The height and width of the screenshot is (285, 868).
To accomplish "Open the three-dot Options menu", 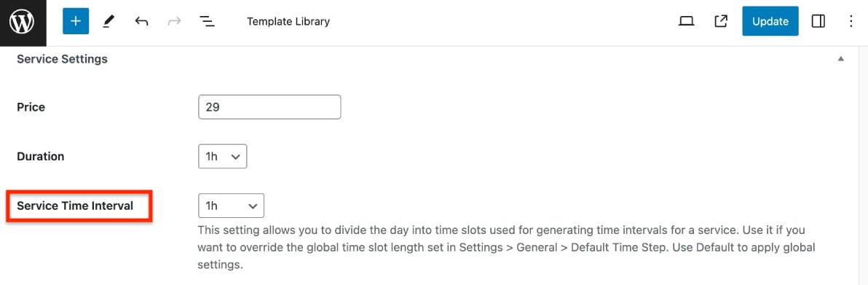I will coord(851,22).
